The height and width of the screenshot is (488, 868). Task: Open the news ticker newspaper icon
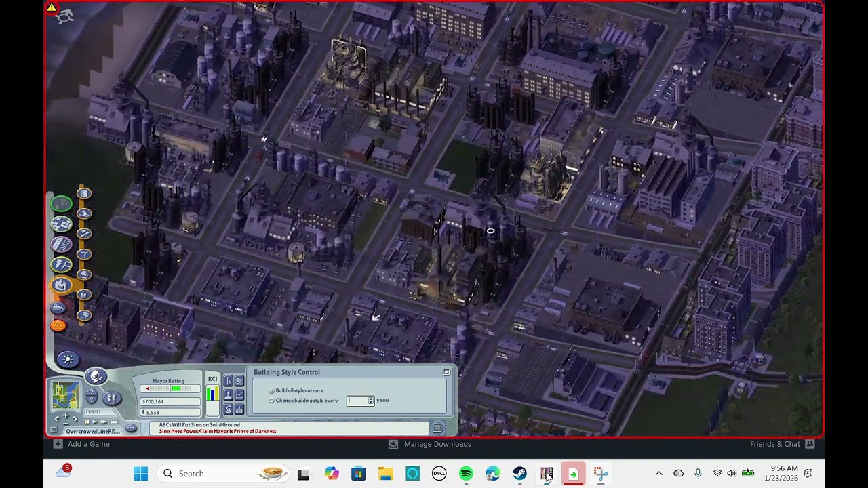(x=437, y=428)
